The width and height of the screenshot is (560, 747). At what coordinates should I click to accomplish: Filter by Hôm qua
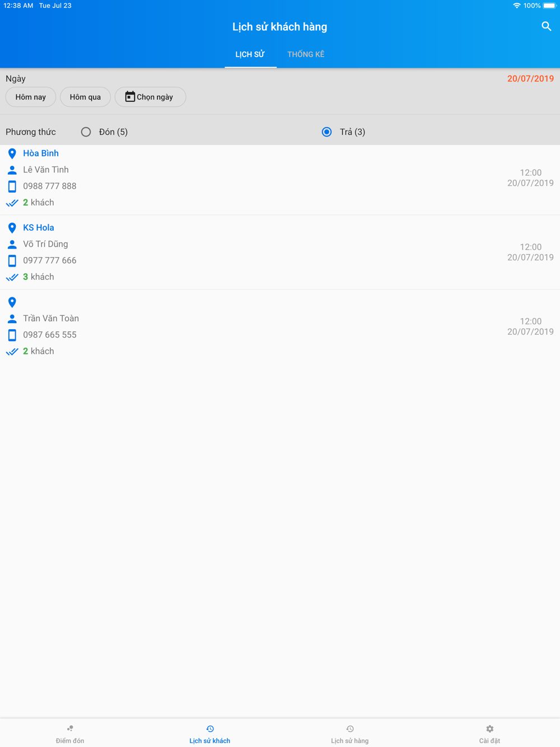pos(85,97)
